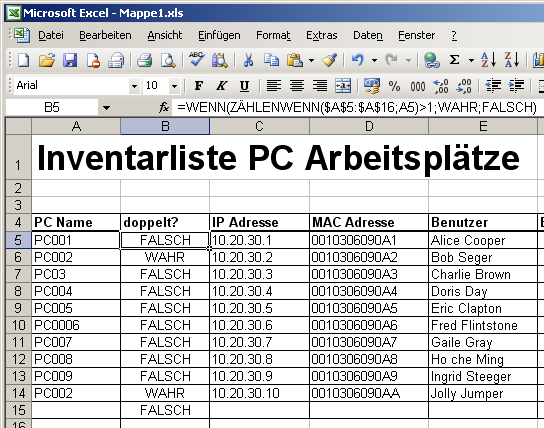Toggle Italic formatting button
544x428 pixels.
coord(221,86)
